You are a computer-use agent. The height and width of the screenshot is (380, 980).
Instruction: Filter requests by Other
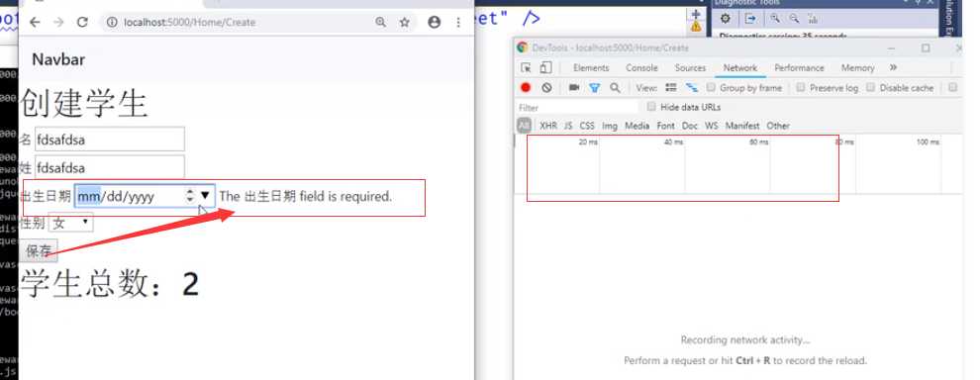pos(778,126)
